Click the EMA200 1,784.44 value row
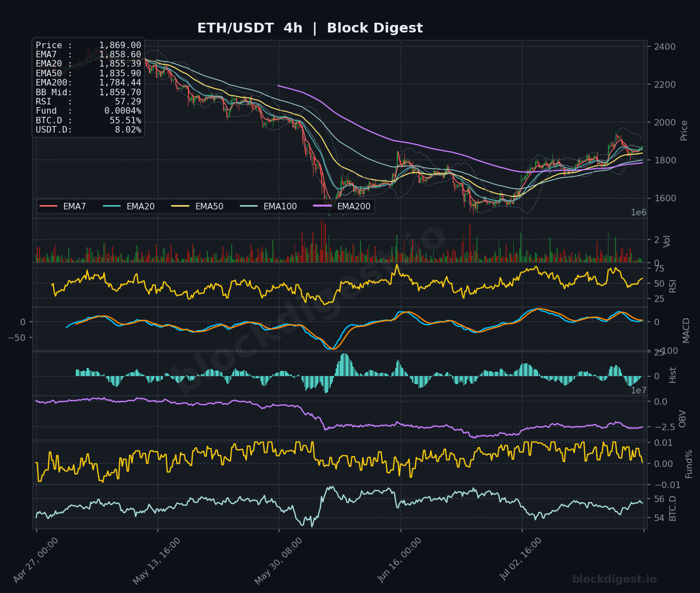This screenshot has width=700, height=593. point(88,83)
